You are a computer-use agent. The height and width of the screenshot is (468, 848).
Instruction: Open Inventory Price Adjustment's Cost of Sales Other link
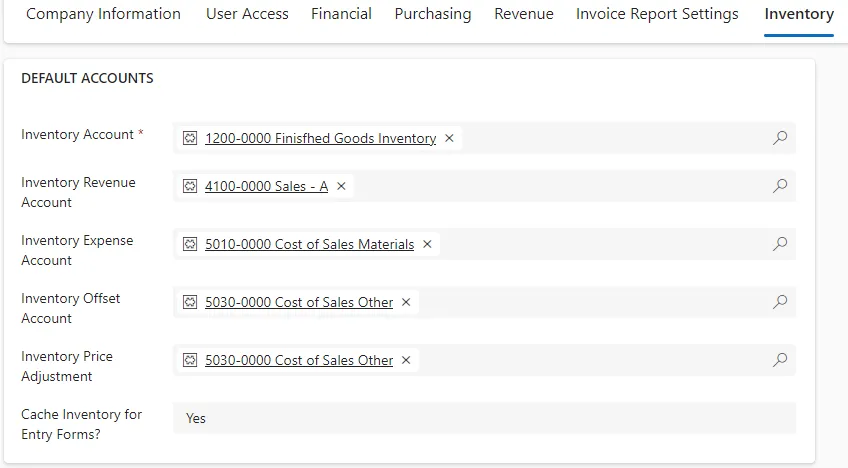pos(299,360)
